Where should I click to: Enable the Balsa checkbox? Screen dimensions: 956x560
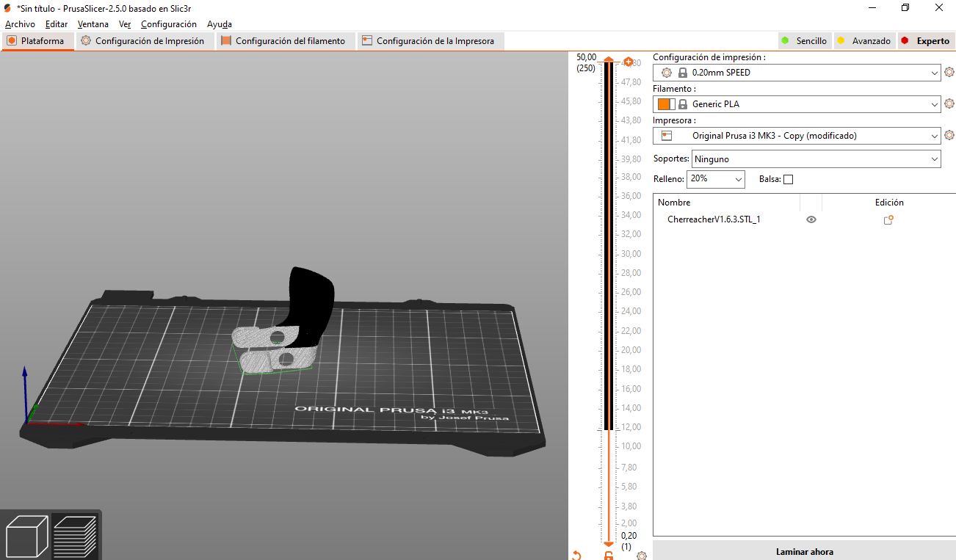(788, 179)
